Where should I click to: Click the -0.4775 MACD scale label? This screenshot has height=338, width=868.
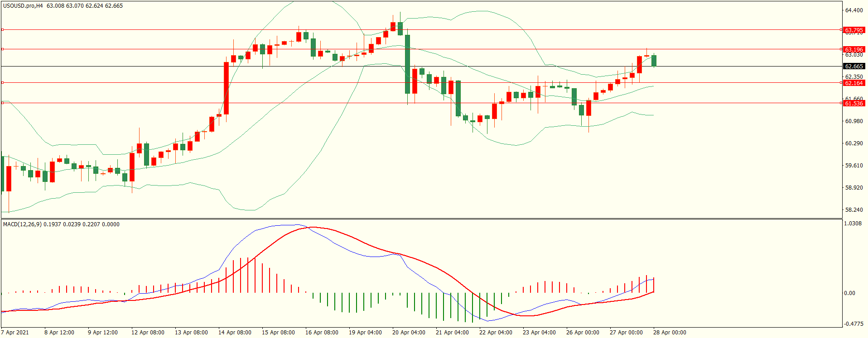pos(854,324)
